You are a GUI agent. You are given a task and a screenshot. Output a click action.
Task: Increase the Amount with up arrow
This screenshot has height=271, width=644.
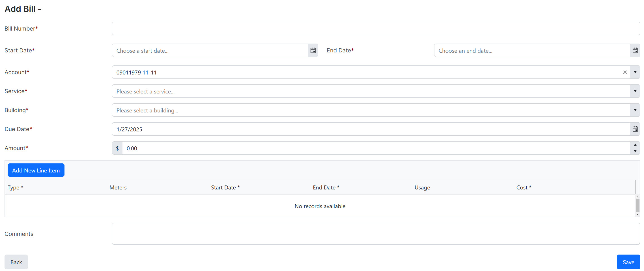635,145
